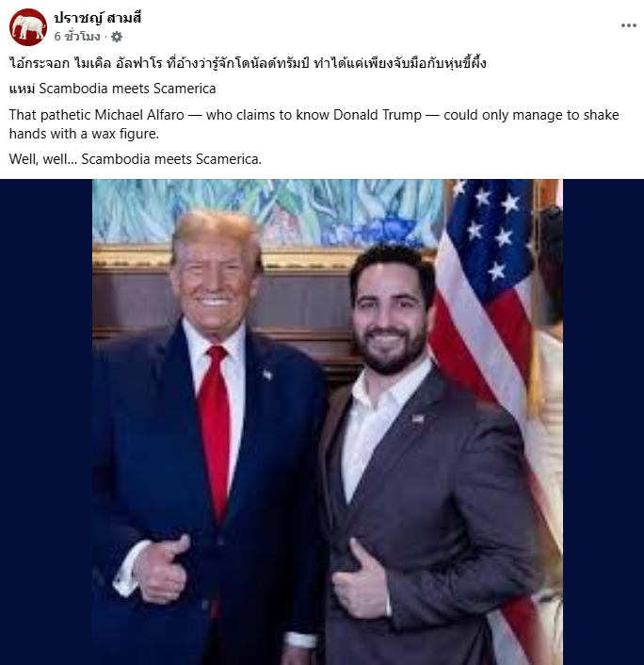Click the 'That pathetic Michael Alfaro' paragraph

[314, 123]
